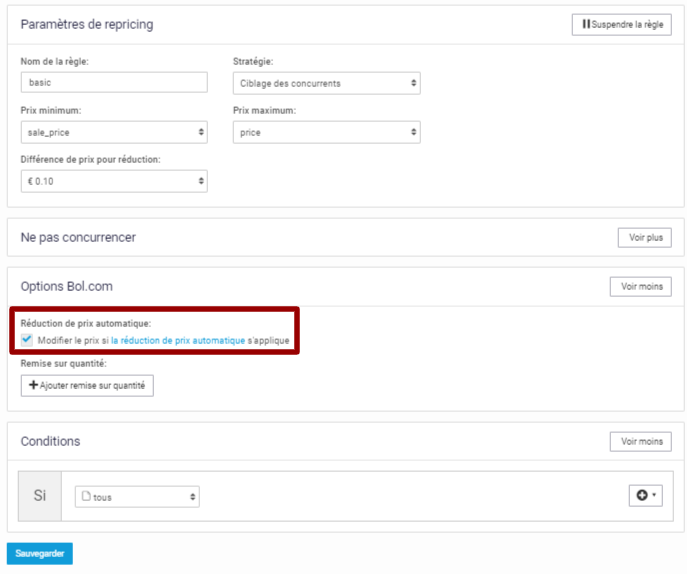687x574 pixels.
Task: Click the Conditions heading
Action: pyautogui.click(x=50, y=441)
